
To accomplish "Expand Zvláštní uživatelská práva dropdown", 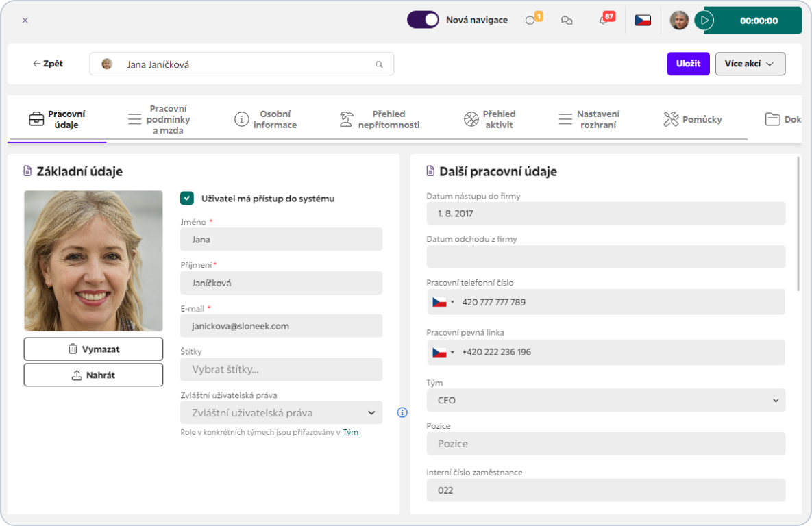I will tap(281, 412).
